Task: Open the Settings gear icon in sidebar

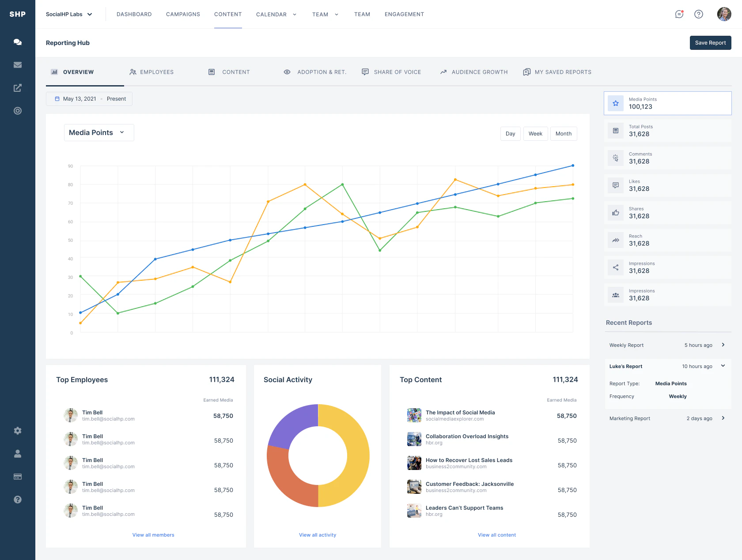Action: pos(18,431)
